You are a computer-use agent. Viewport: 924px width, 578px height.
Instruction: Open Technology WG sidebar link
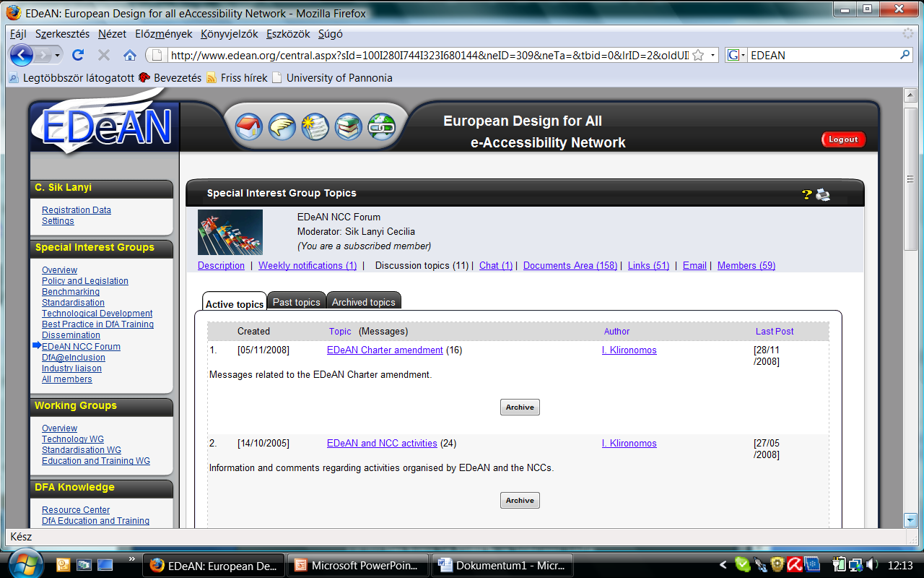coord(73,439)
